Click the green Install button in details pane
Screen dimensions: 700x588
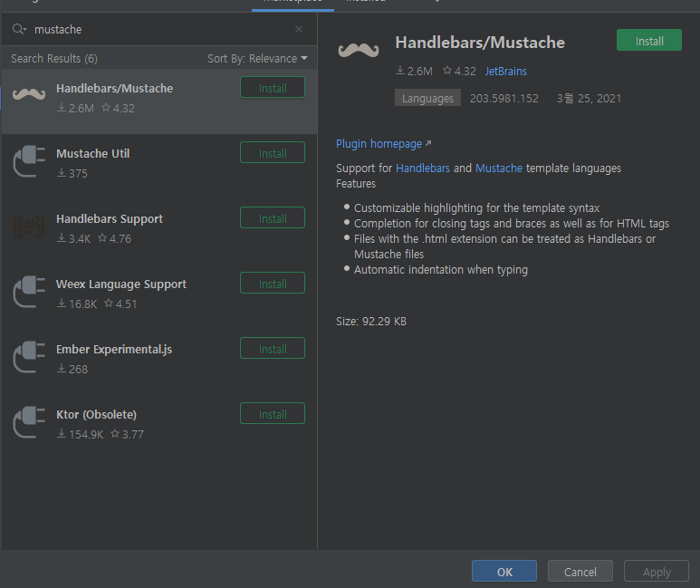tap(649, 40)
